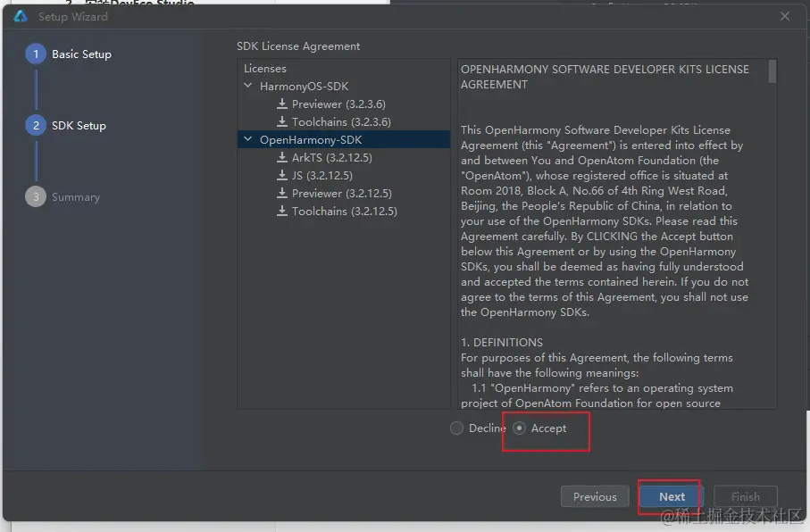This screenshot has height=532, width=810.
Task: Select HarmonyOS-SDK license entry
Action: pyautogui.click(x=304, y=87)
